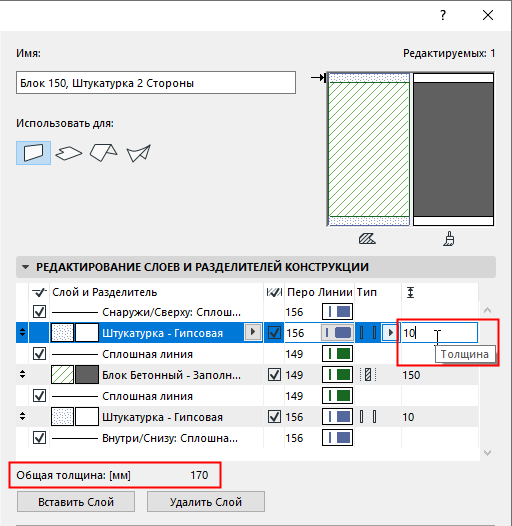
Task: Click the total thickness value 170
Action: coord(199,475)
